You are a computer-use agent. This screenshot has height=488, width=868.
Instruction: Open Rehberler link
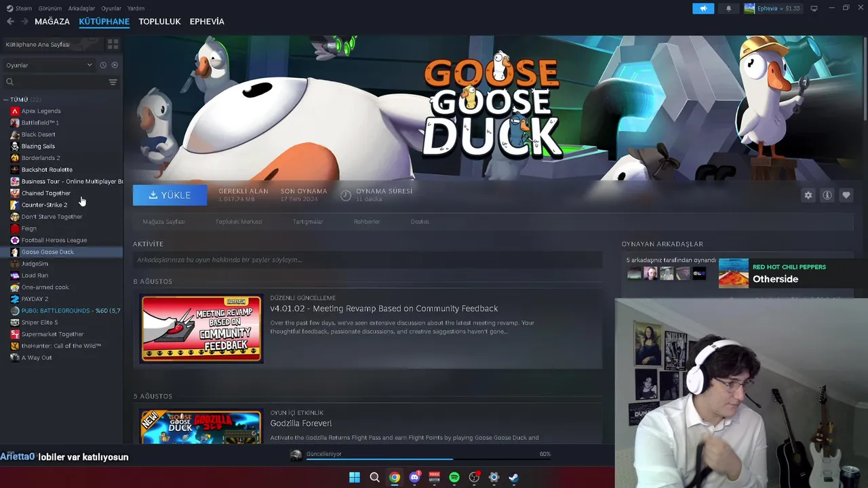click(x=367, y=222)
